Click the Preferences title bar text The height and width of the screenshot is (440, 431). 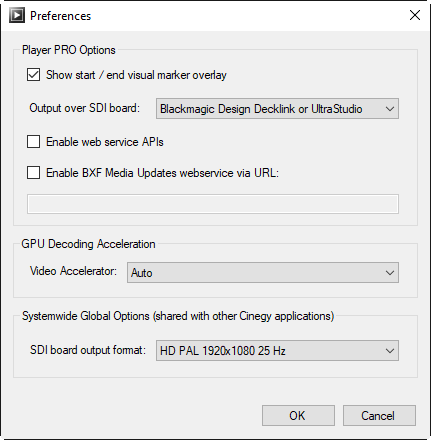tap(60, 16)
